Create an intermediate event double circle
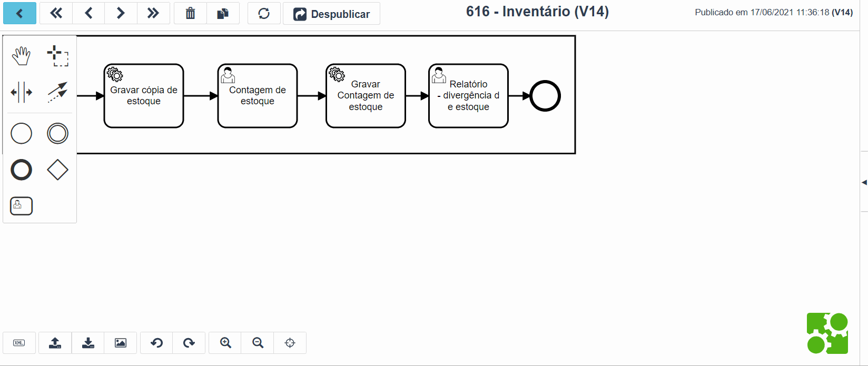 click(58, 133)
